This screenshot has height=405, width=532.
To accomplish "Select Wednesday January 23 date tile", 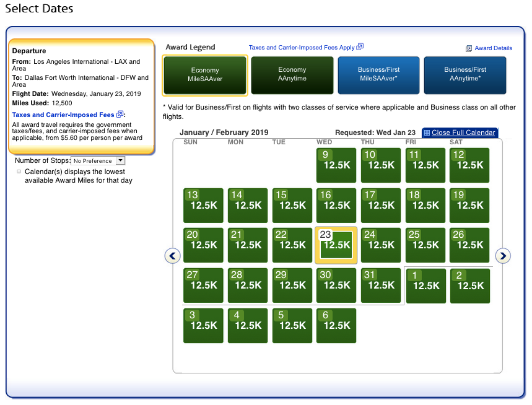I will [336, 245].
